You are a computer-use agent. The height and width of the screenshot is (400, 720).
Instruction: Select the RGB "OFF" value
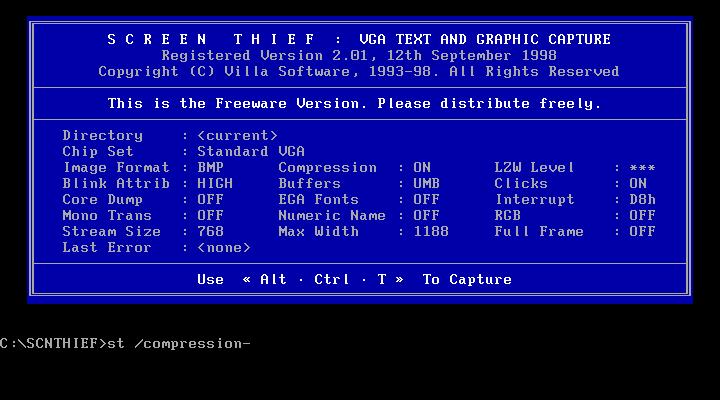point(642,216)
